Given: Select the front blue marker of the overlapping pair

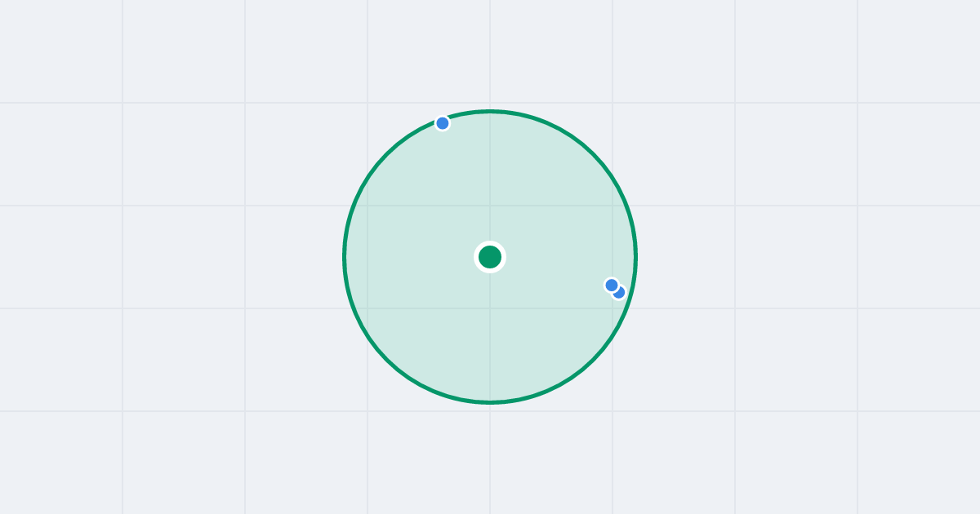Looking at the screenshot, I should (612, 285).
